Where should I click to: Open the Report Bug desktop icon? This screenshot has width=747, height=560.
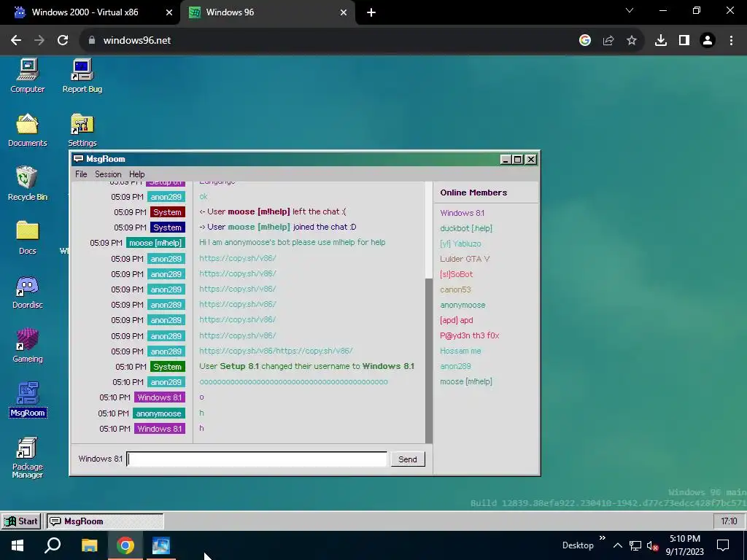click(x=82, y=76)
